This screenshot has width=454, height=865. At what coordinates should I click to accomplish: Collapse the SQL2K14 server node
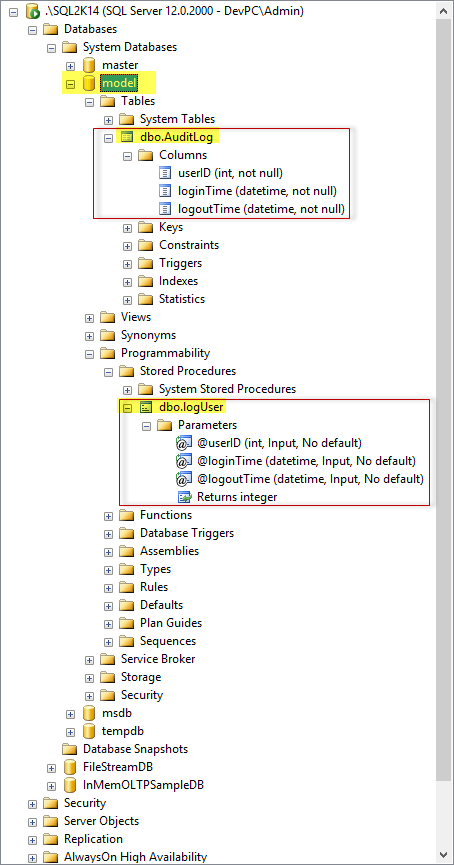click(x=13, y=11)
